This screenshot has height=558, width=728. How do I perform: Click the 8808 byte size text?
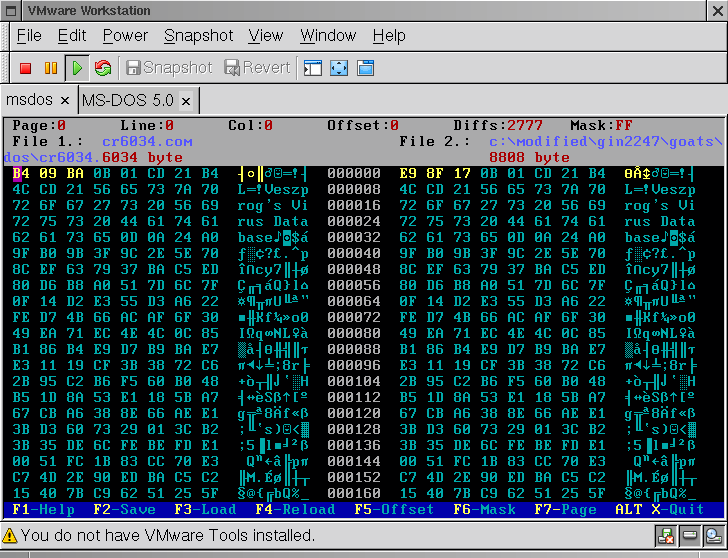click(529, 157)
